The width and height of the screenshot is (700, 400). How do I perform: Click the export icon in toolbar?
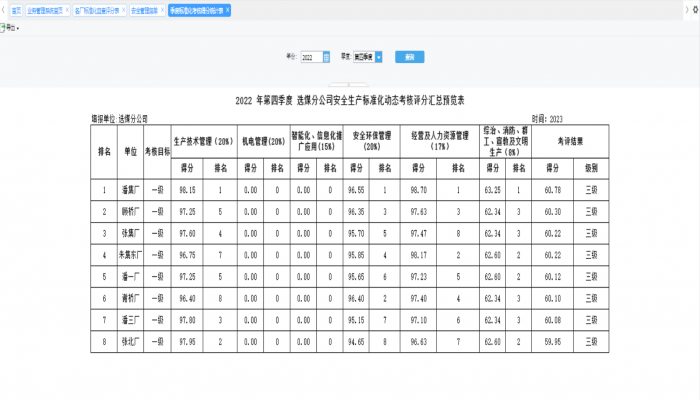click(5, 28)
